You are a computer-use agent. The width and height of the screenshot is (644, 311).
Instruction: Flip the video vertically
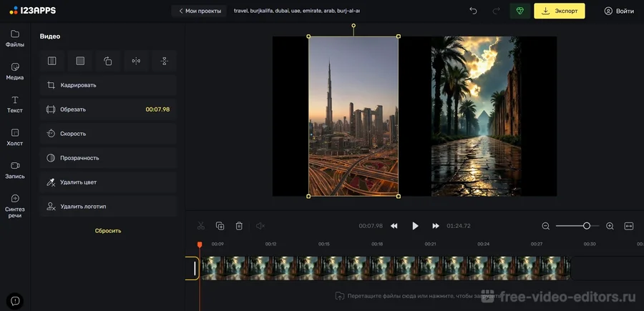coord(165,61)
